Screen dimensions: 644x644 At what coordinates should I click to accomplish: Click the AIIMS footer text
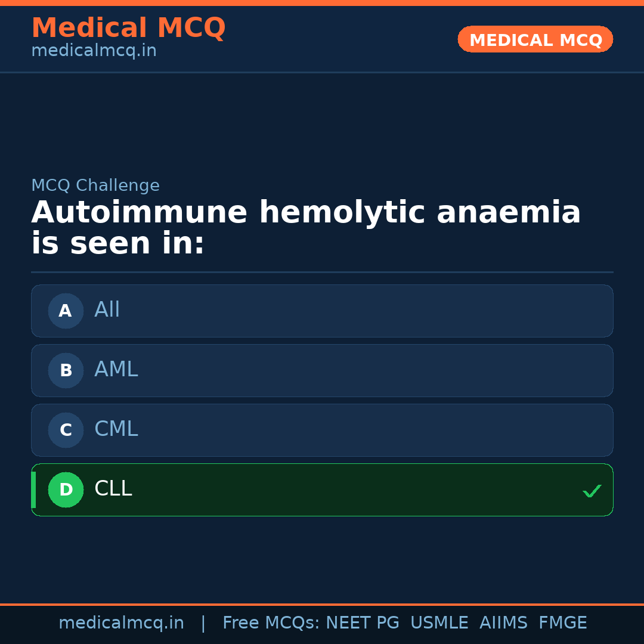pos(503,623)
